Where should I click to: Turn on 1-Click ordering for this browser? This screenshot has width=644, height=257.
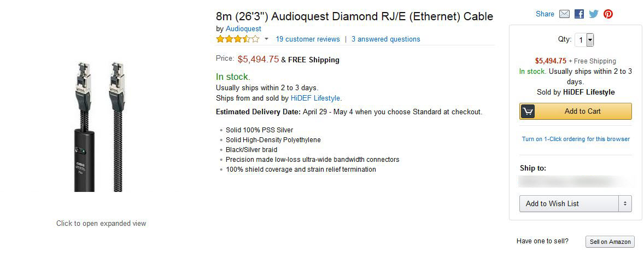pos(576,139)
